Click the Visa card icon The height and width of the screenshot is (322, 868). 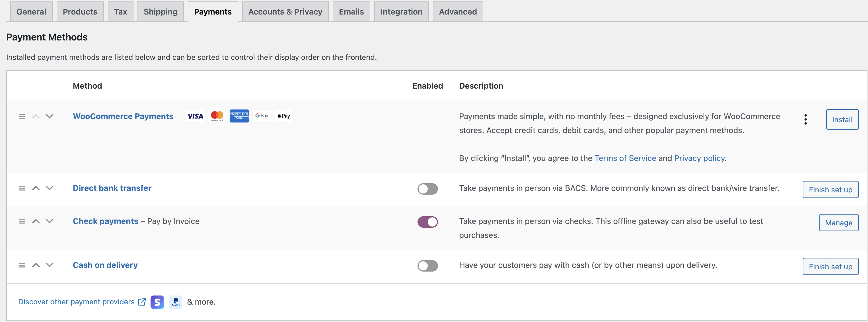(195, 116)
